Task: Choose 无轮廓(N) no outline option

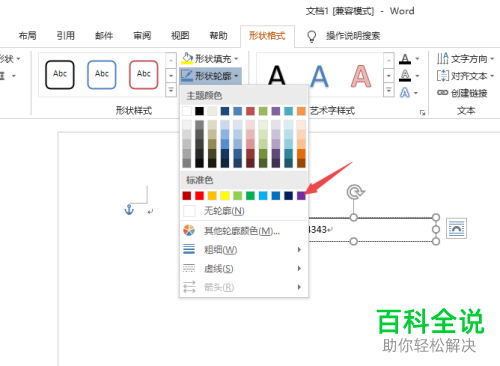Action: (x=244, y=211)
